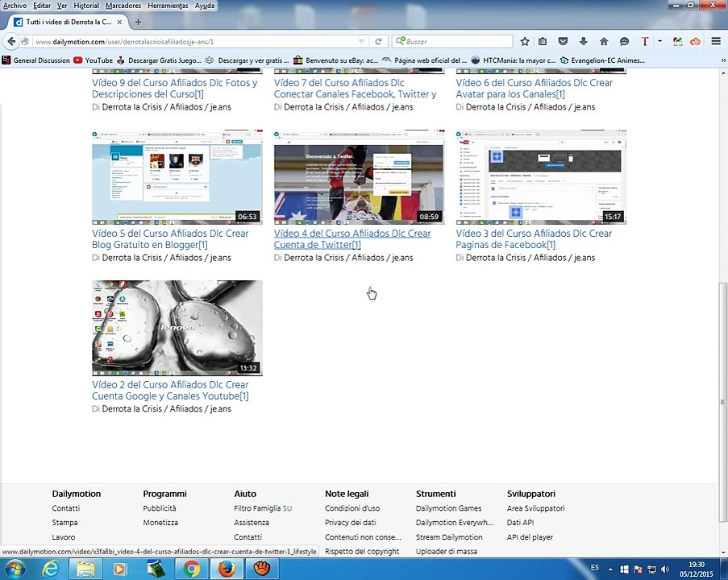The width and height of the screenshot is (728, 580).
Task: Click the Buscar search field
Action: click(x=452, y=41)
